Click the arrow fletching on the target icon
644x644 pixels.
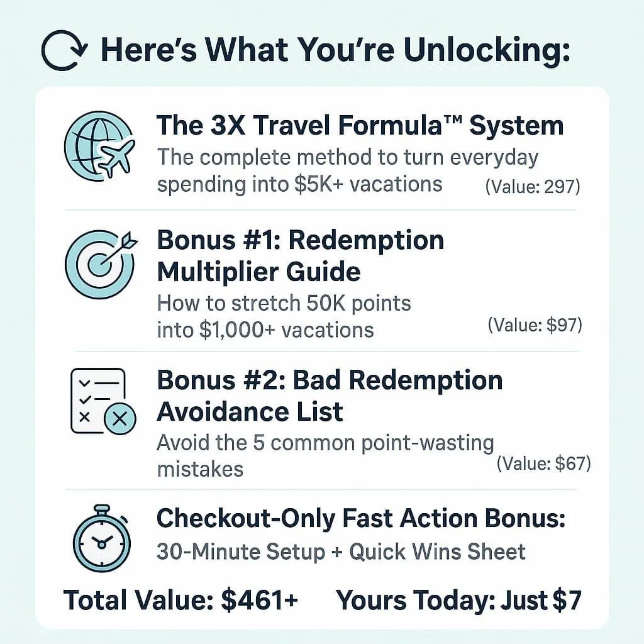[131, 240]
